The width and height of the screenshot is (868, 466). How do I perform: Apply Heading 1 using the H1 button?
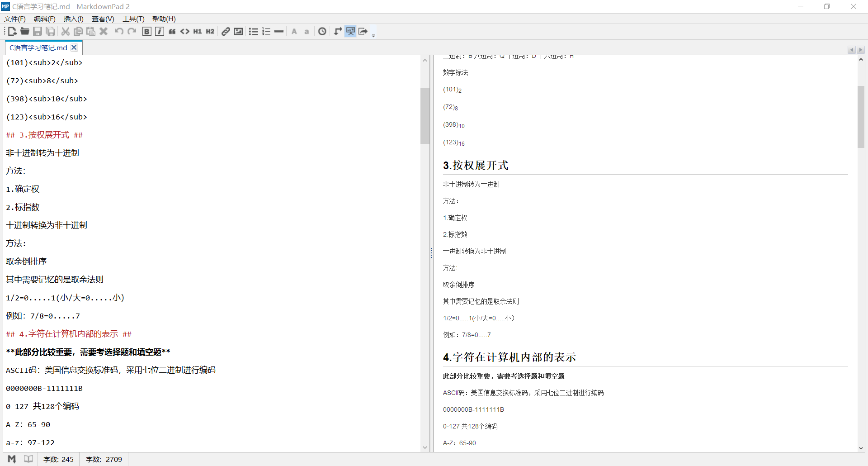tap(198, 31)
